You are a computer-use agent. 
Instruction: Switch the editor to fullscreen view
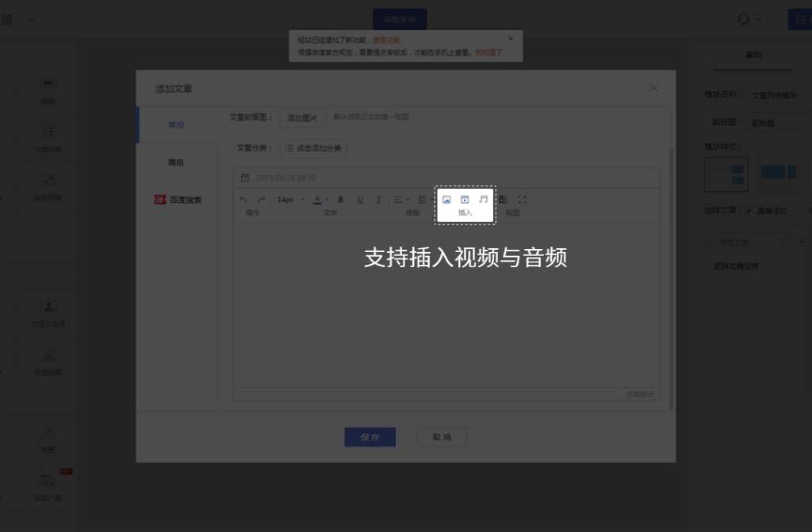(x=522, y=200)
